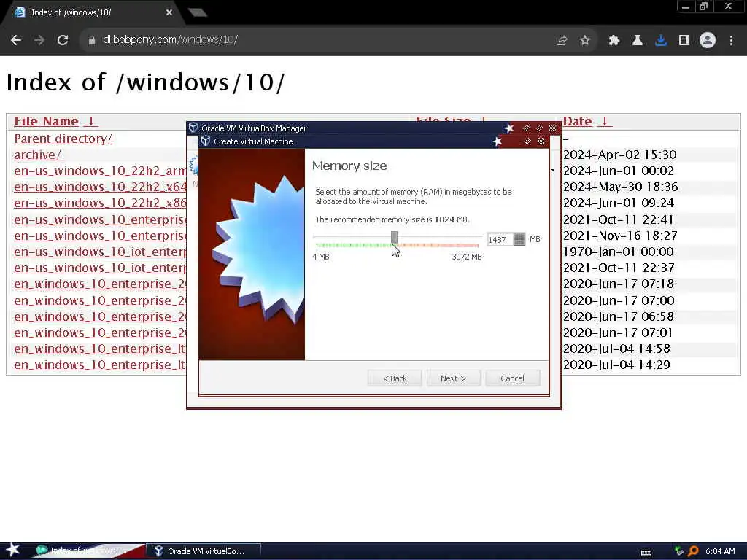The height and width of the screenshot is (560, 747).
Task: Click the 4 MB minimum label
Action: (321, 257)
